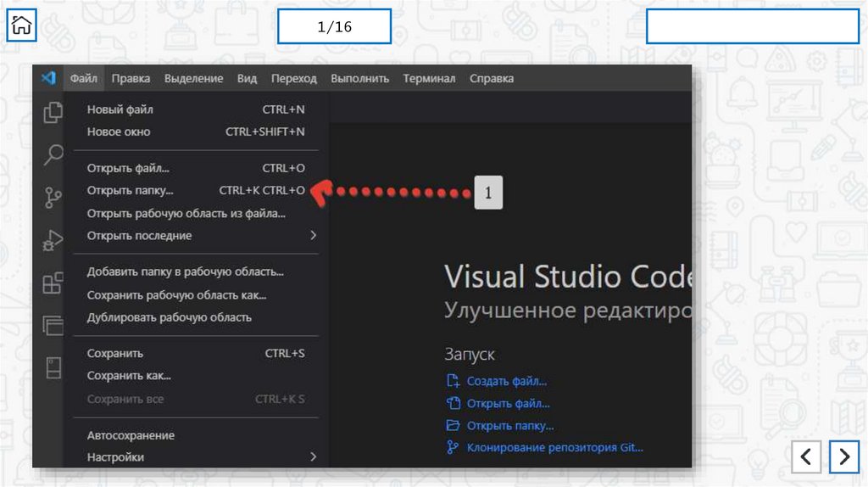Viewport: 868px width, 487px height.
Task: Expand the Открыть последние submenu
Action: 196,236
